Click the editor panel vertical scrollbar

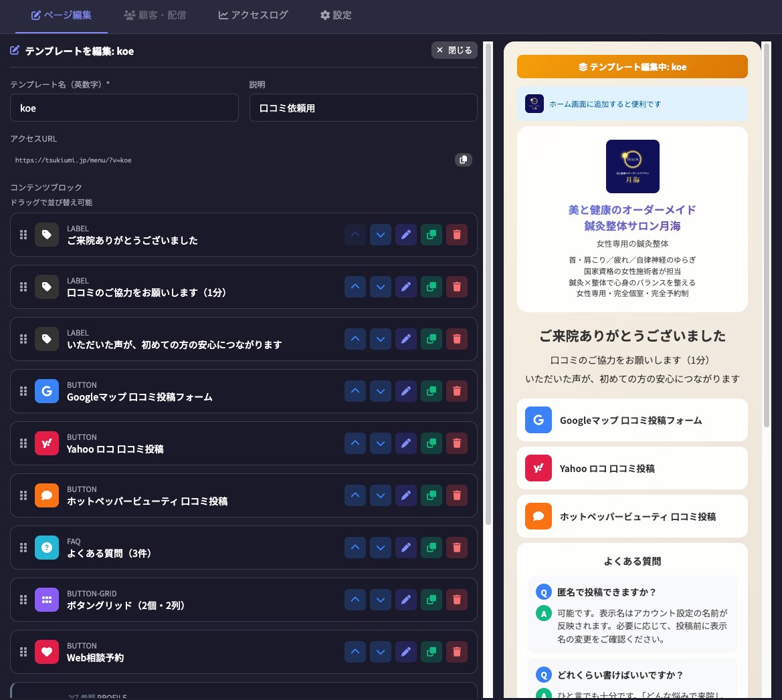click(x=488, y=284)
